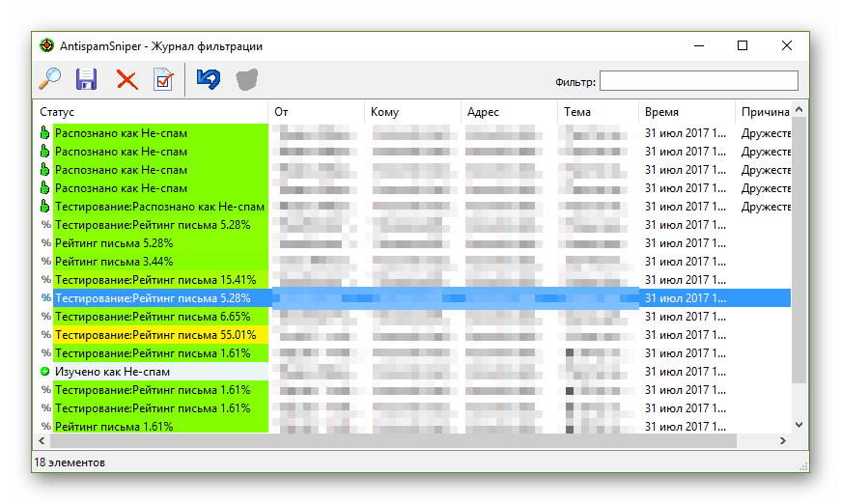Click the blue undo arrow icon
841x504 pixels.
point(209,79)
